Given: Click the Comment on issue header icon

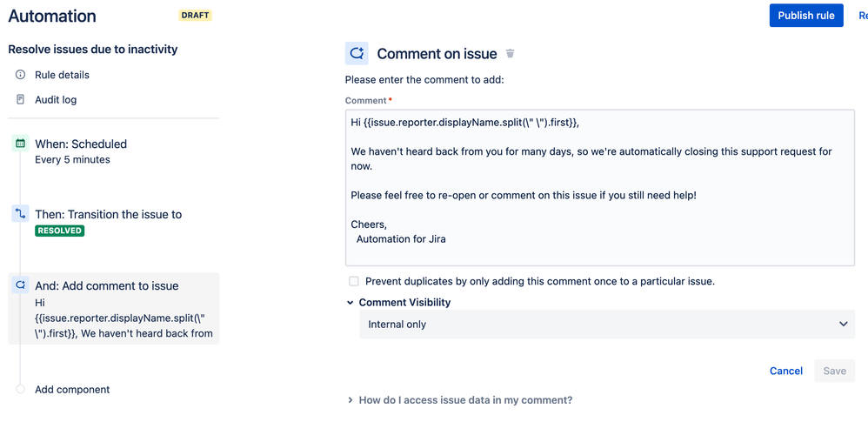Looking at the screenshot, I should click(x=357, y=54).
